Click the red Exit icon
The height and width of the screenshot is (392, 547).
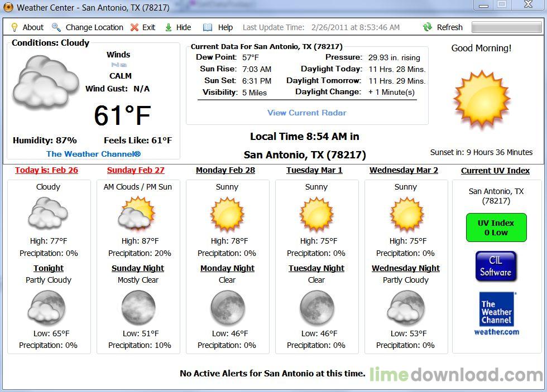tap(135, 27)
